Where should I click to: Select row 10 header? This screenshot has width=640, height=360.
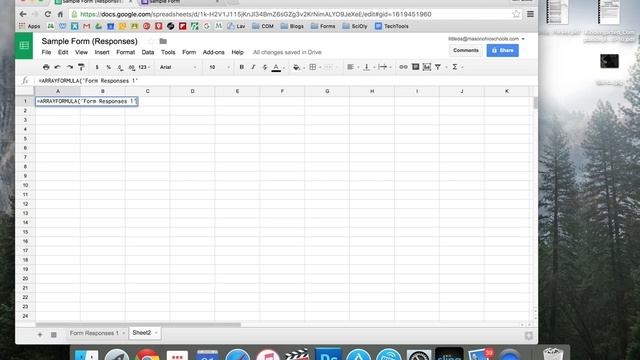pos(25,185)
